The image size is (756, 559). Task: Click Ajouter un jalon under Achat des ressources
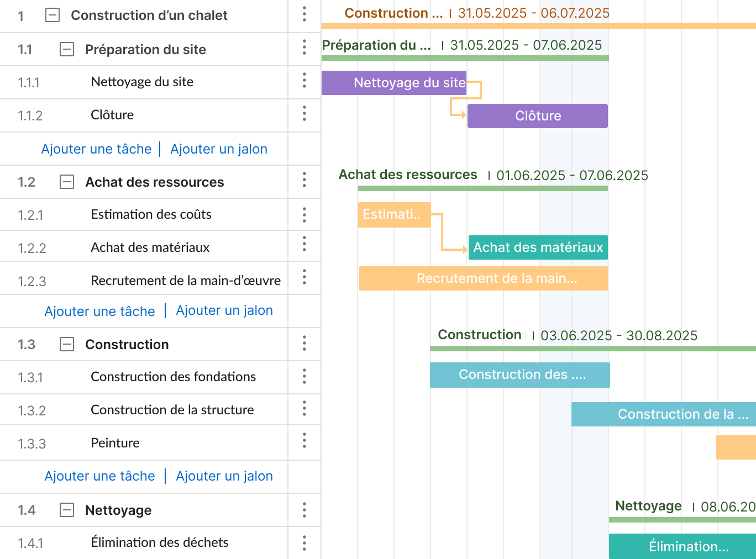point(224,310)
